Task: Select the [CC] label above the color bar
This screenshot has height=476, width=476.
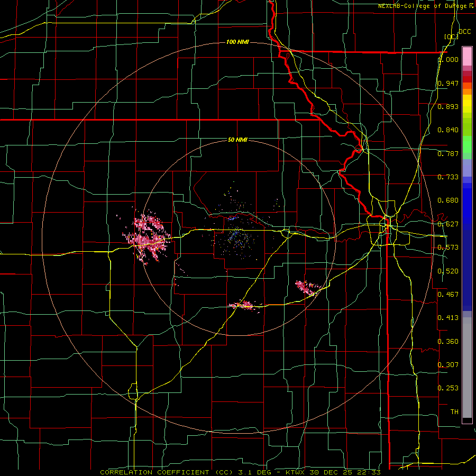Action: click(x=451, y=36)
